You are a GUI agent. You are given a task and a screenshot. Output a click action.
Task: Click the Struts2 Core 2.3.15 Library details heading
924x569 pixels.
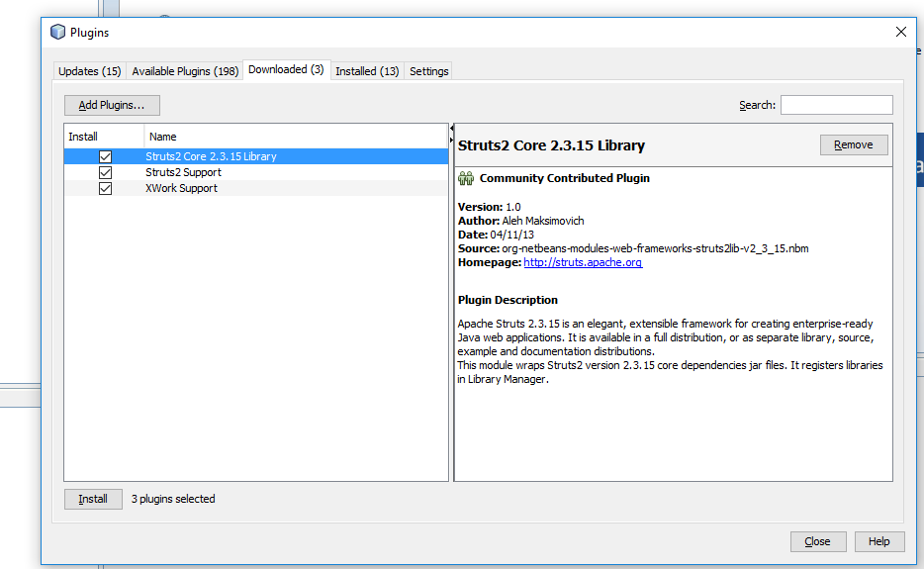click(551, 145)
